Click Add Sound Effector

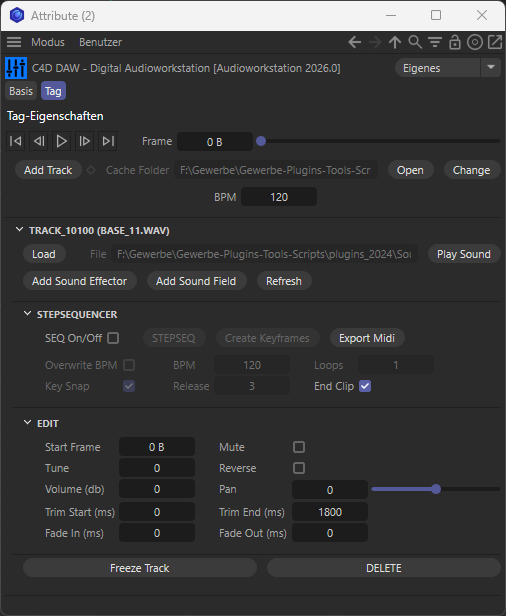(x=80, y=281)
